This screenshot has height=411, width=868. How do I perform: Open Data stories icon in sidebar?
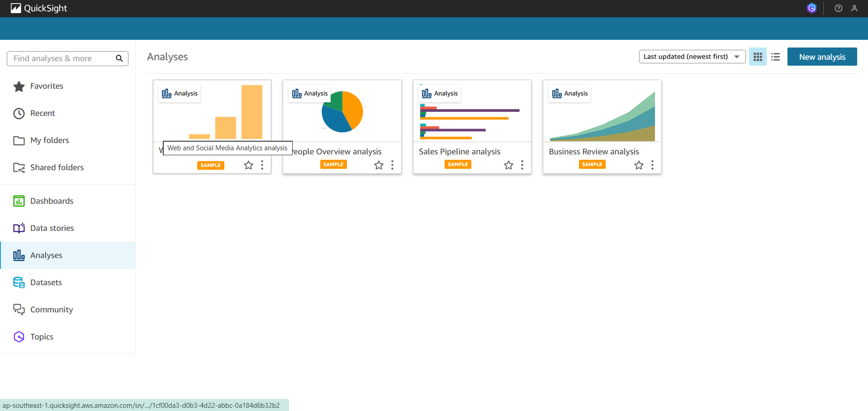click(x=19, y=228)
